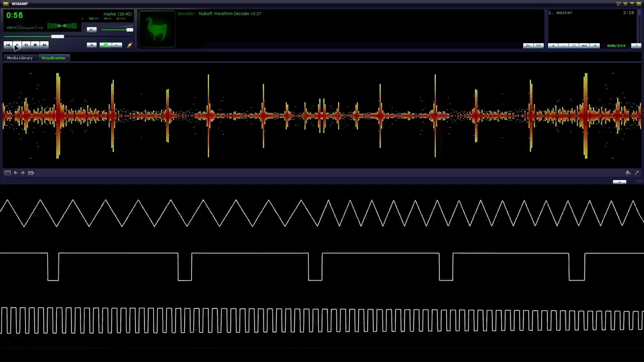Stop the playback
This screenshot has width=644, height=362.
pyautogui.click(x=35, y=45)
